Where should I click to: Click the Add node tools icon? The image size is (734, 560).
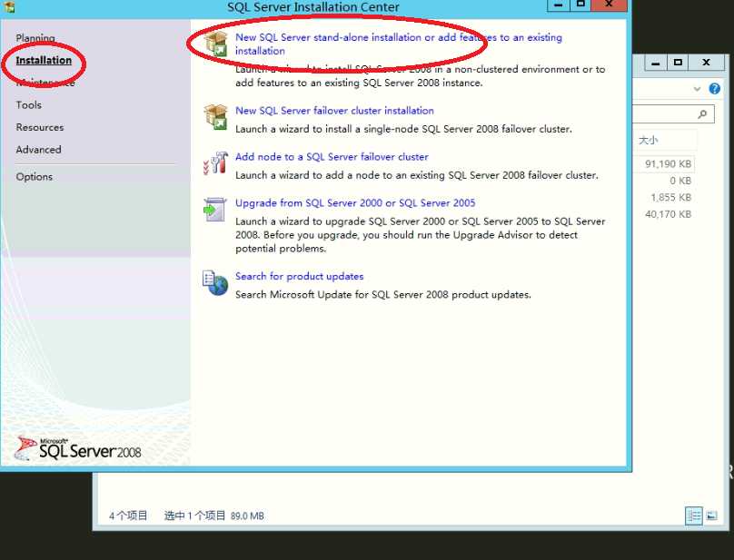[x=216, y=163]
